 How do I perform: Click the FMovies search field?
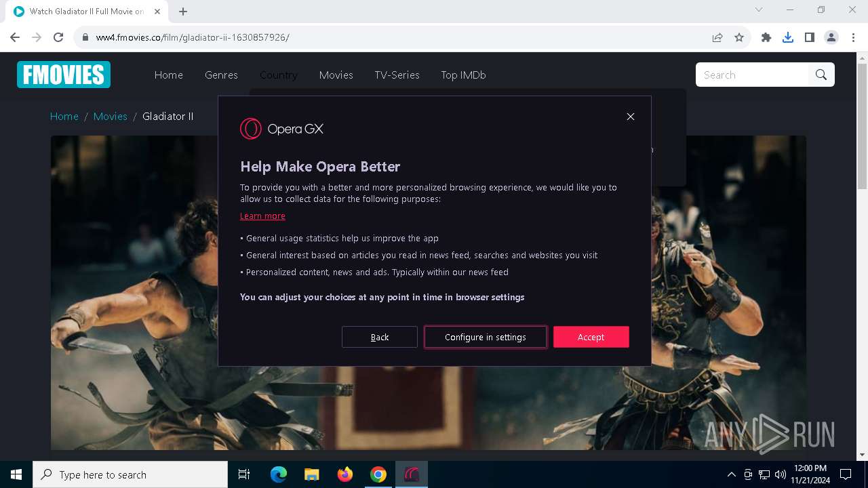[752, 75]
